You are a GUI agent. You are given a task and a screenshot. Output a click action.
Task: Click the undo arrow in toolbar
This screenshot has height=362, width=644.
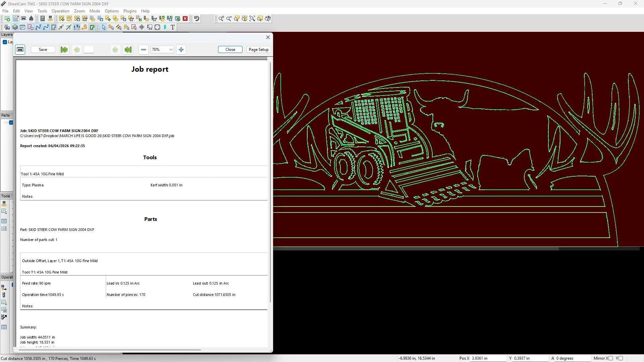click(x=197, y=18)
